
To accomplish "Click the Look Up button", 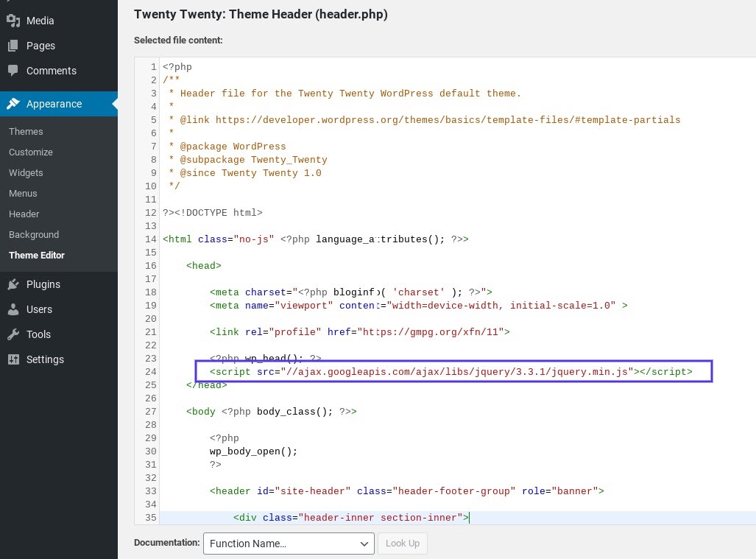I will pos(403,544).
